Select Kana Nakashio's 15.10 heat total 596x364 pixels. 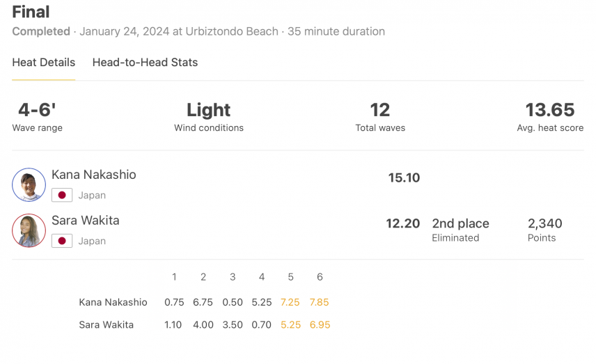pos(404,177)
